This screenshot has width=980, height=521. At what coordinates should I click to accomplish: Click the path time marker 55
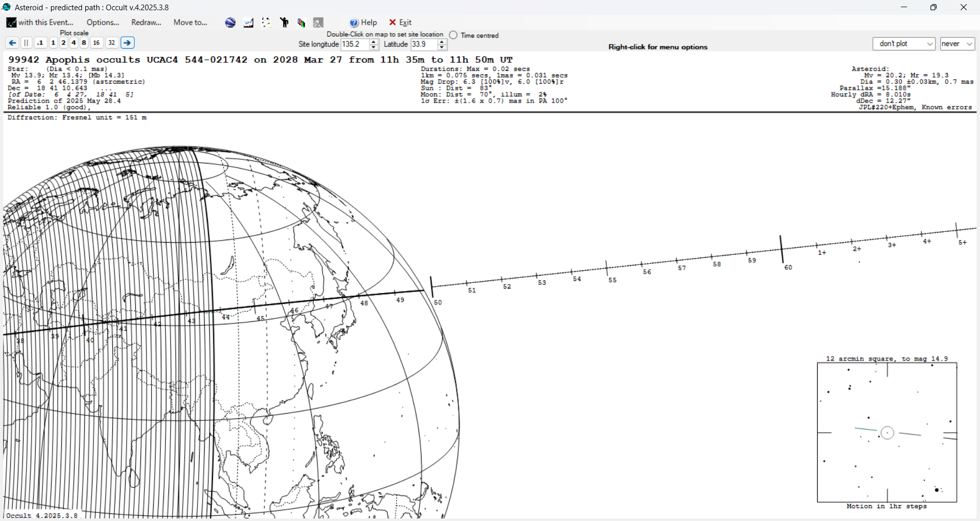[x=612, y=280]
